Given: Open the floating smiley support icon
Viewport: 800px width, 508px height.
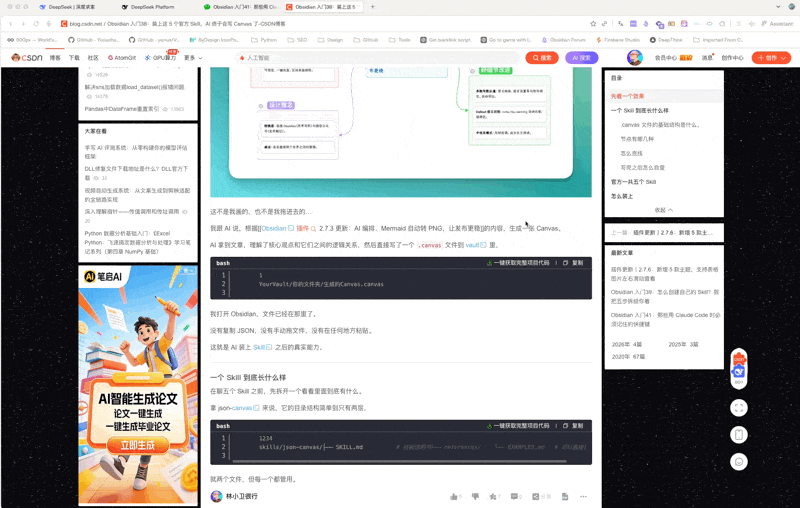Looking at the screenshot, I should point(739,462).
